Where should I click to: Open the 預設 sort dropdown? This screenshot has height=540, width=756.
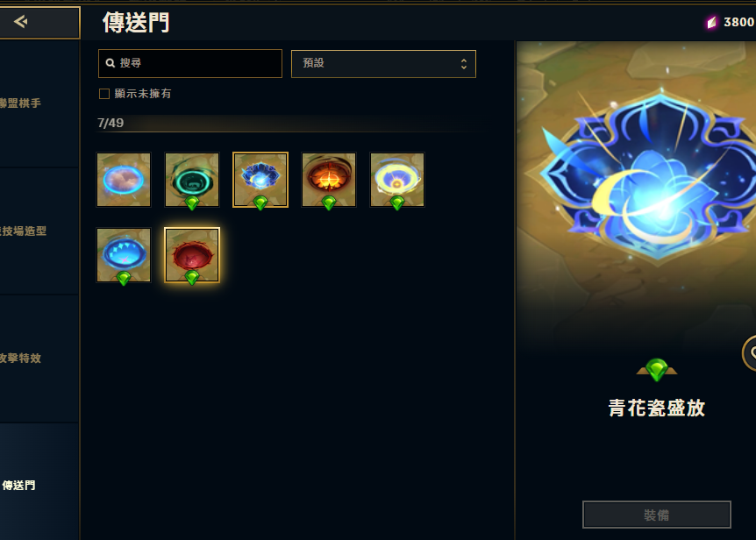[383, 64]
